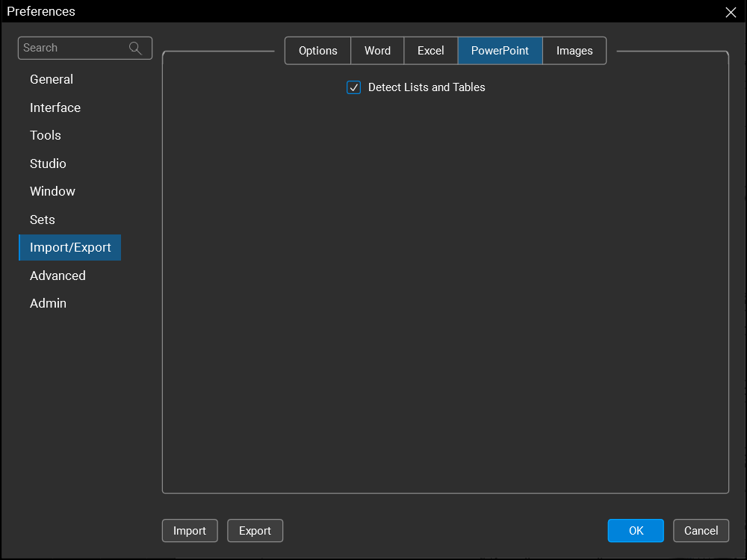Screen dimensions: 747x560
Task: Show Window preferences
Action: [52, 191]
